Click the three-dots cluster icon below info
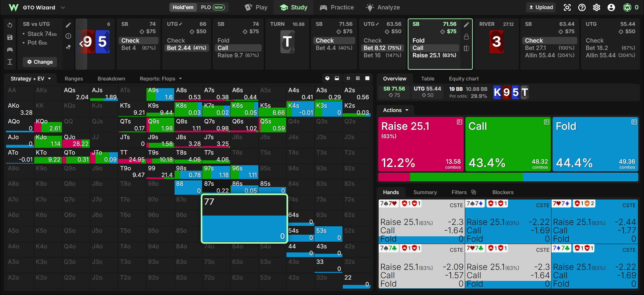Viewport: 644px width, 295px height. click(68, 47)
